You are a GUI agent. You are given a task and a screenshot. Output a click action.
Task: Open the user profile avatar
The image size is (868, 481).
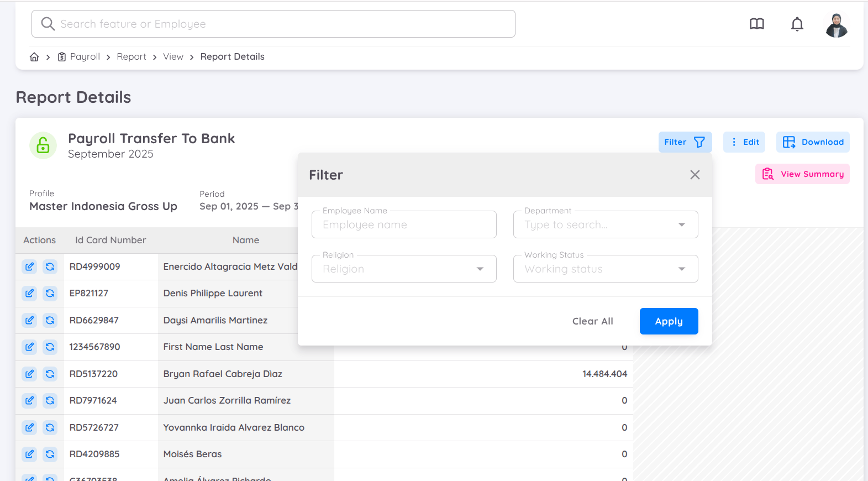point(836,25)
